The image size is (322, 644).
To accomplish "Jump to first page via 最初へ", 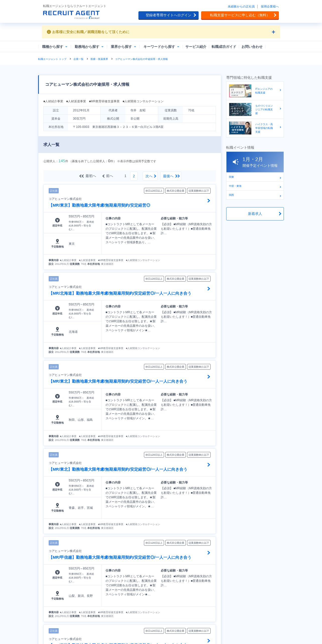I will [88, 176].
